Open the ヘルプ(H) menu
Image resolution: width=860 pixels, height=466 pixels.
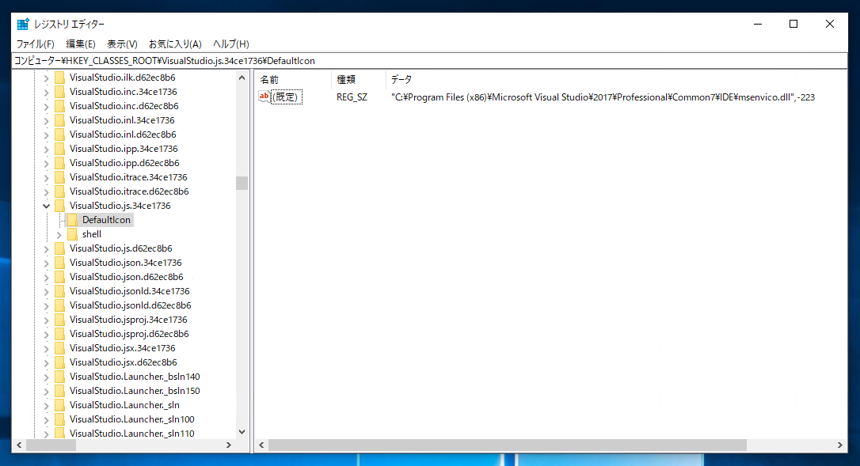click(231, 44)
